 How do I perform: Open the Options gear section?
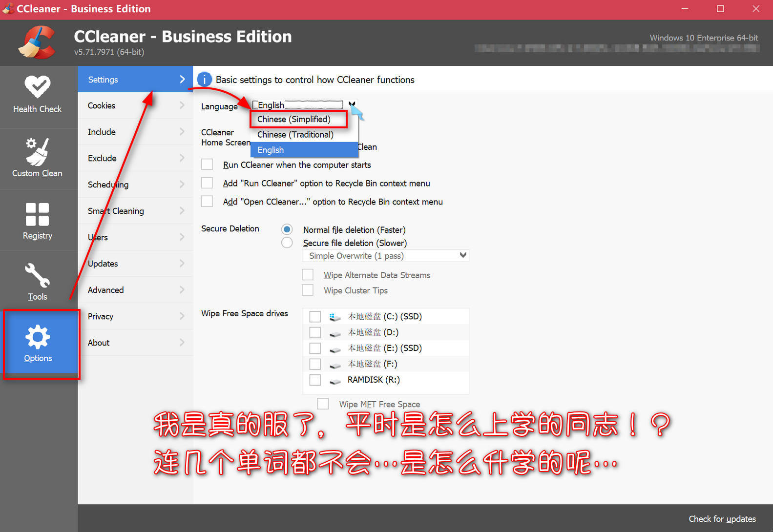coord(38,344)
